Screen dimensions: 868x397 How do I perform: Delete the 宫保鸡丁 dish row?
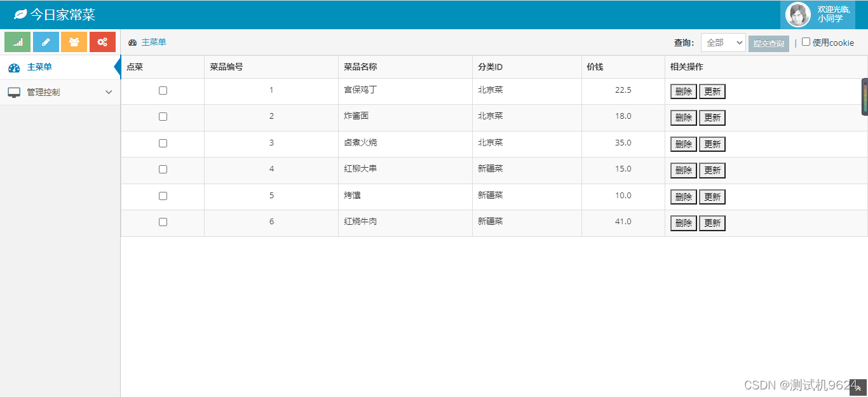[684, 91]
